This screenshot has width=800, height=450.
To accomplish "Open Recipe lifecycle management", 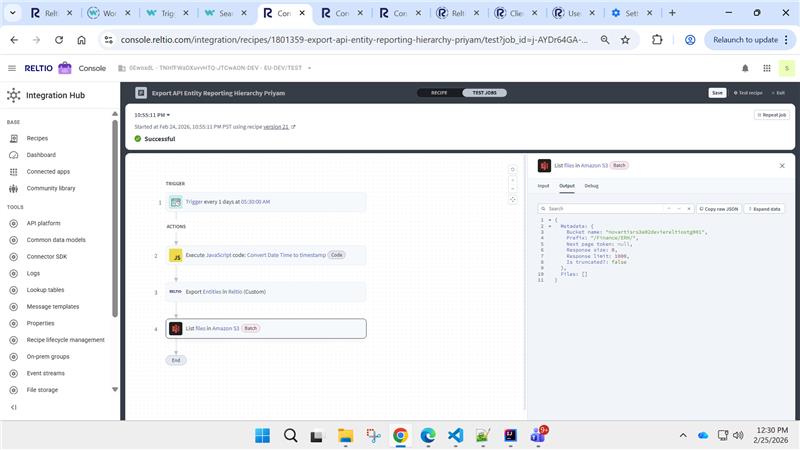I will (65, 340).
